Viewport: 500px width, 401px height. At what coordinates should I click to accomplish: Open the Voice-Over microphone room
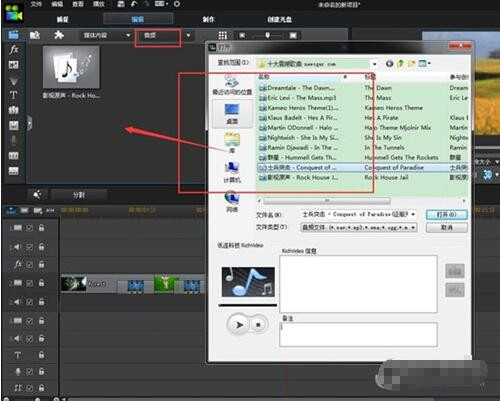(13, 140)
